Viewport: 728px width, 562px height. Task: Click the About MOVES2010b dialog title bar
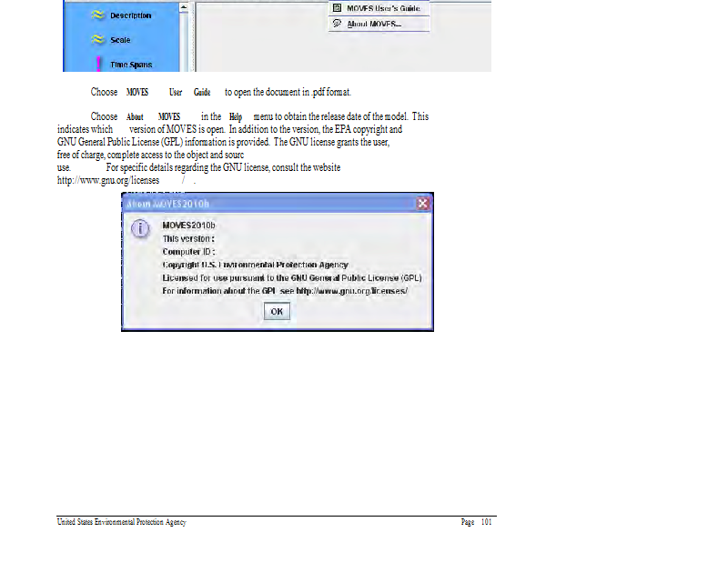click(x=264, y=204)
